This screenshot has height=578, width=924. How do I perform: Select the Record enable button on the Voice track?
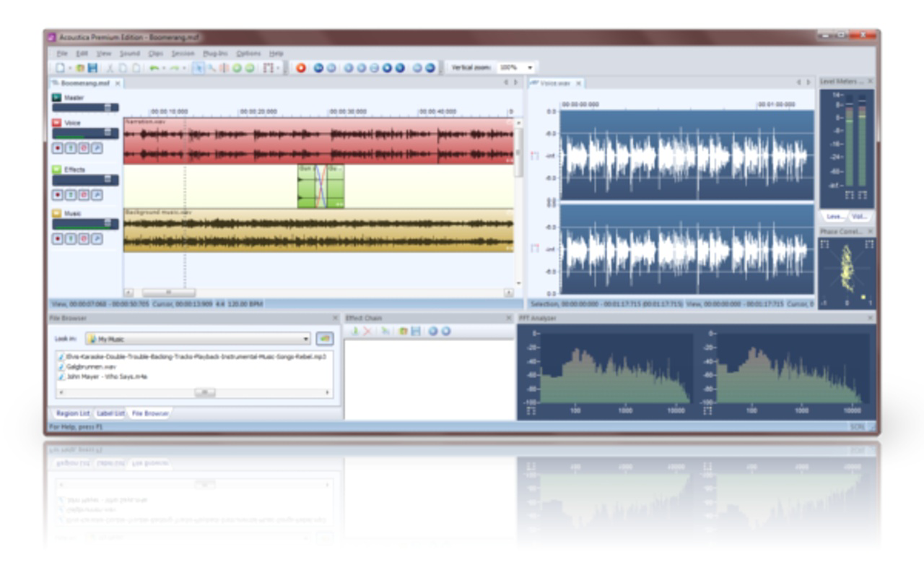click(58, 147)
